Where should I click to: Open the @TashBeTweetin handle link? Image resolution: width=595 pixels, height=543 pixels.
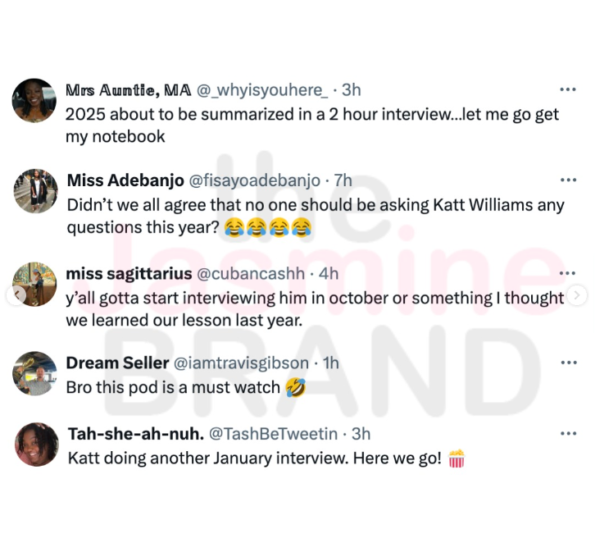(273, 434)
